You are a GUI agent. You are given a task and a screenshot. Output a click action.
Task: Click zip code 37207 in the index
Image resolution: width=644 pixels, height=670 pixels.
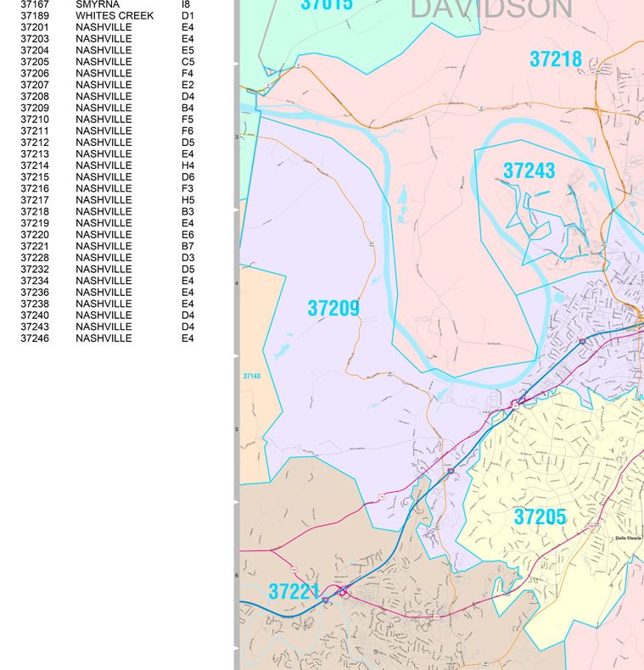click(35, 85)
